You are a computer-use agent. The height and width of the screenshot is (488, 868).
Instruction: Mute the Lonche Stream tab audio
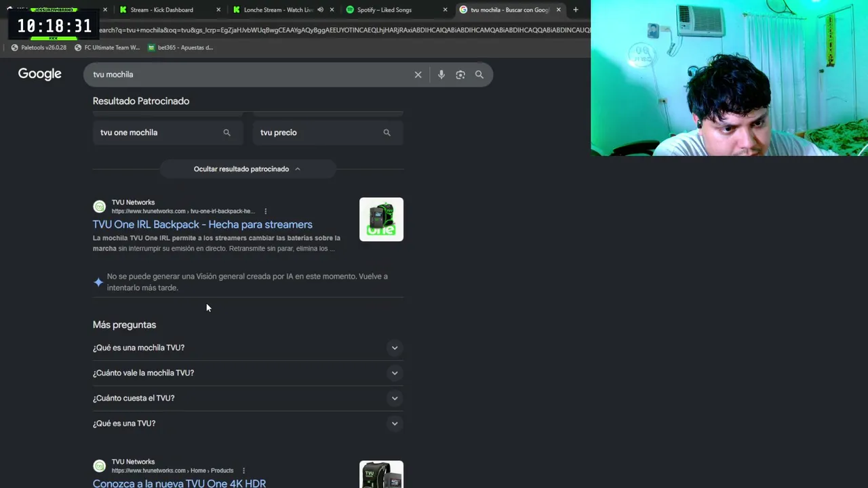[x=320, y=10]
